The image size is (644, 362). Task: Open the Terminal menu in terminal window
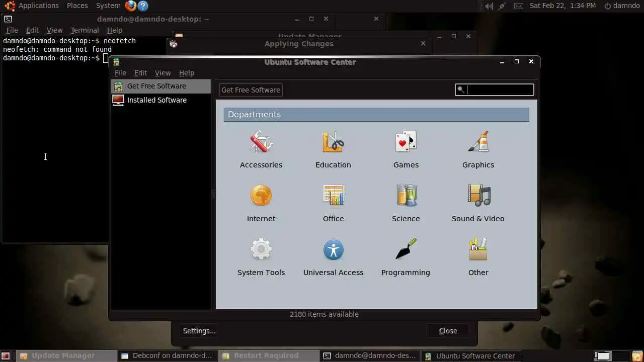85,30
